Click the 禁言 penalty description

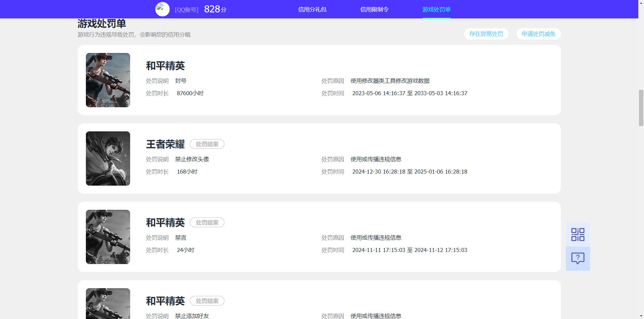pos(181,238)
